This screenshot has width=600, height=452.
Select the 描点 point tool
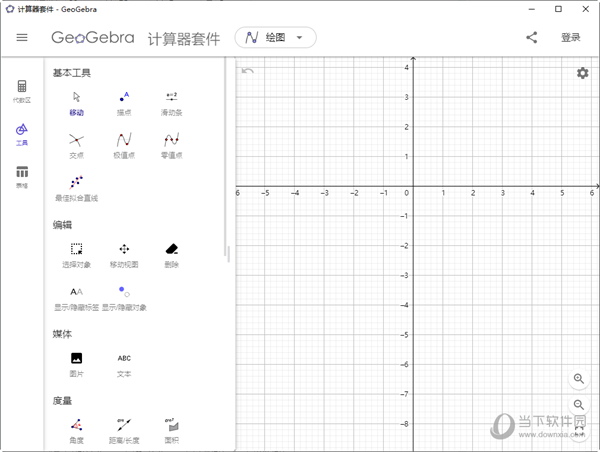point(124,103)
